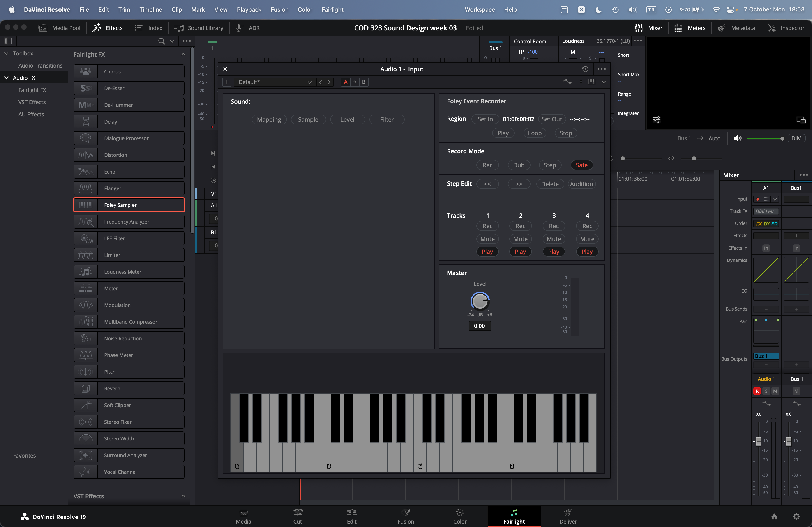Open A1 input dropdown in Mixer

click(x=775, y=199)
